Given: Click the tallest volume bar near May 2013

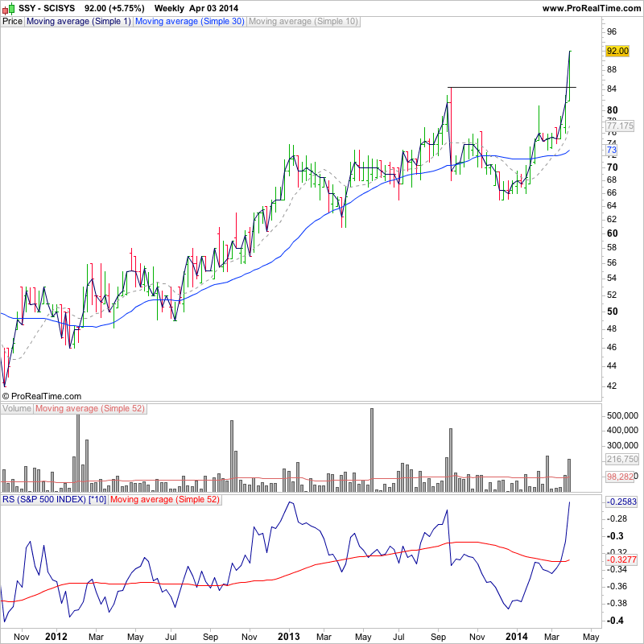Looking at the screenshot, I should (372, 450).
